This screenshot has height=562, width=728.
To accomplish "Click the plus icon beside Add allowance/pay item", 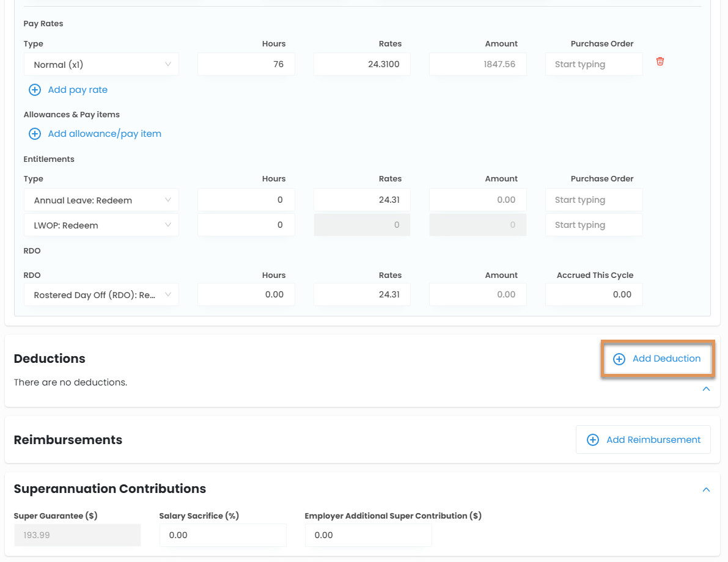I will click(35, 134).
